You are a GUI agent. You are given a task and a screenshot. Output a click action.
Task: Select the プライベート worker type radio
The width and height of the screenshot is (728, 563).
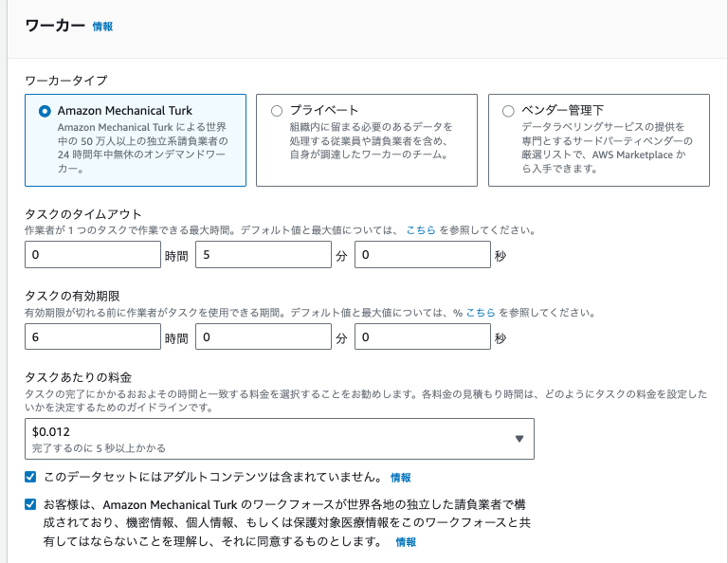pos(277,111)
